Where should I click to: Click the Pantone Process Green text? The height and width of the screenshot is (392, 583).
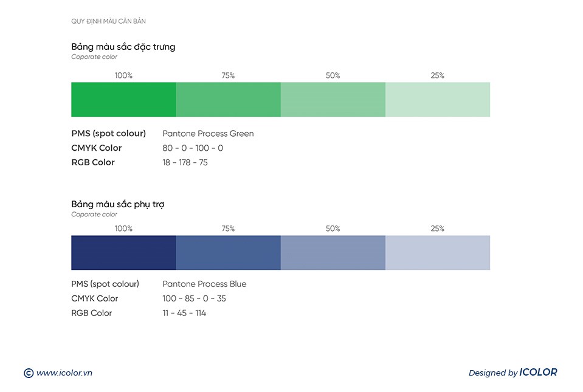pyautogui.click(x=208, y=134)
